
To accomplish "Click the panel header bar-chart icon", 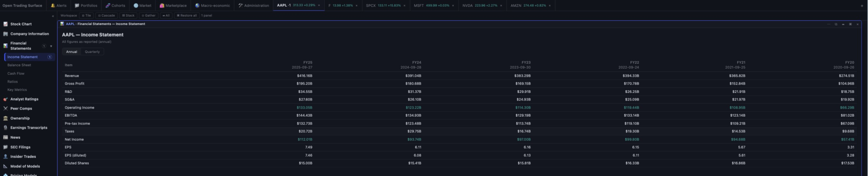I will pyautogui.click(x=62, y=24).
